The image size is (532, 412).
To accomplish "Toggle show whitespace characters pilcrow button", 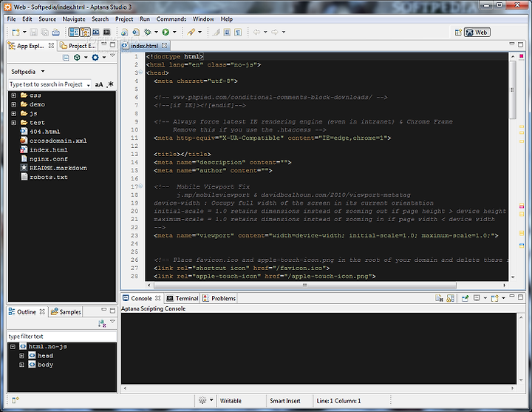I will click(x=238, y=33).
